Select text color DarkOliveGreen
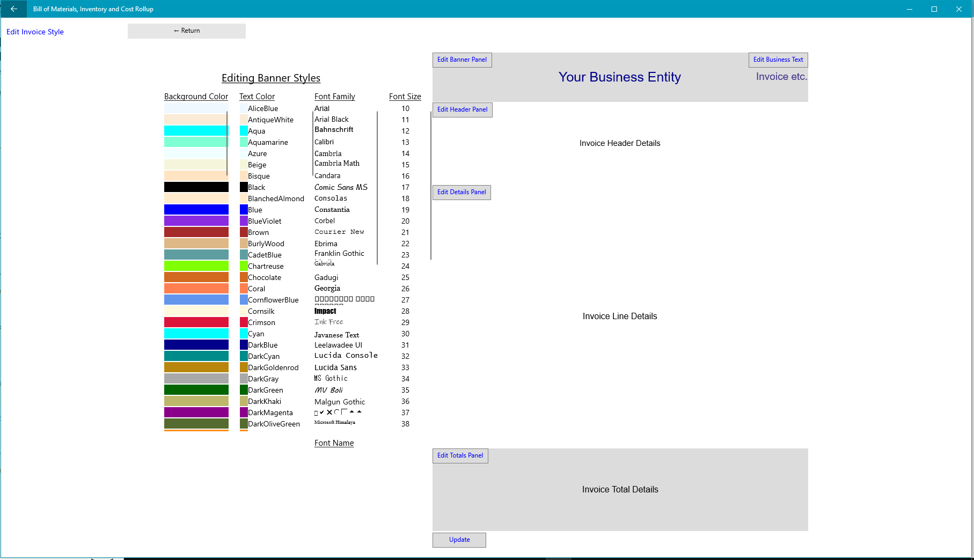 click(x=274, y=424)
